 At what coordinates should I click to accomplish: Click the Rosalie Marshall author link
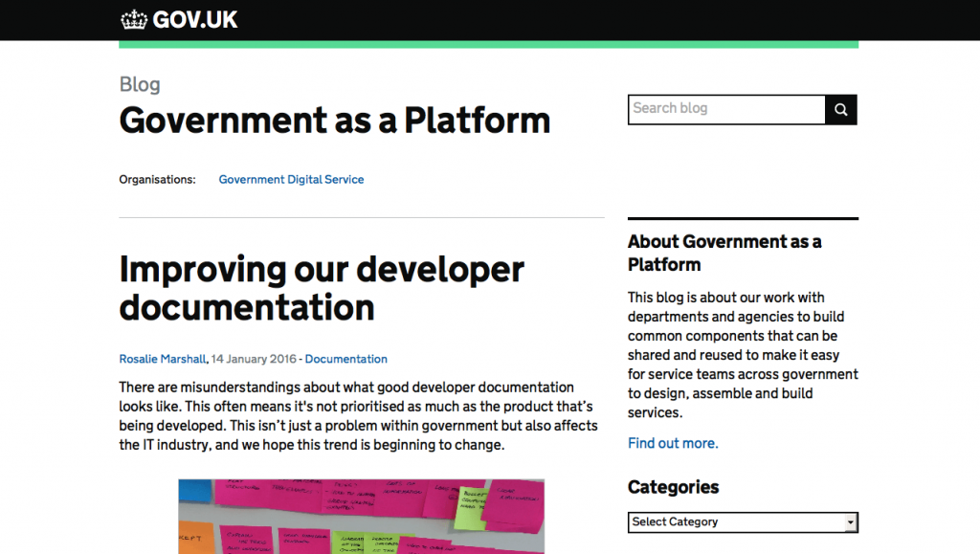coord(162,359)
